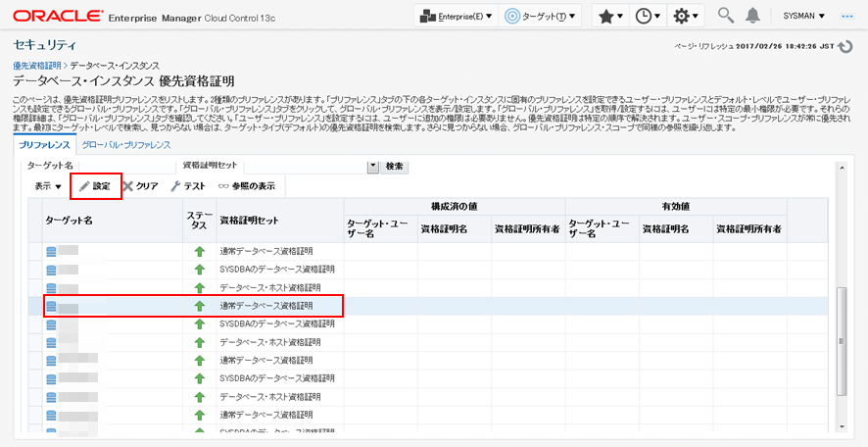Screen dimensions: 868x447
Task: Switch to the グローバル・プリファレンス tab
Action: (x=126, y=145)
